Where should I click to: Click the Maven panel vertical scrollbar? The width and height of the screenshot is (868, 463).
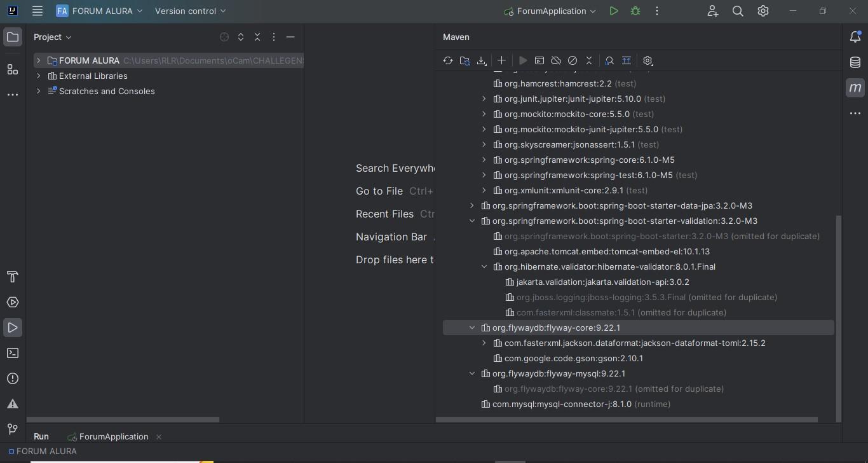tap(838, 318)
